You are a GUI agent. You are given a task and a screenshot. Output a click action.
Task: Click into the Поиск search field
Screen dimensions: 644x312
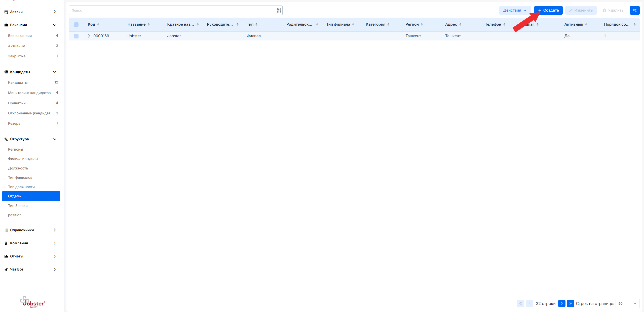pos(171,10)
